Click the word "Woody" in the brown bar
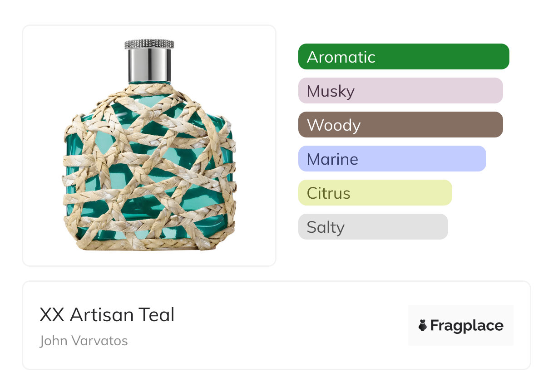Viewport: 553px width, 392px height. tap(334, 125)
